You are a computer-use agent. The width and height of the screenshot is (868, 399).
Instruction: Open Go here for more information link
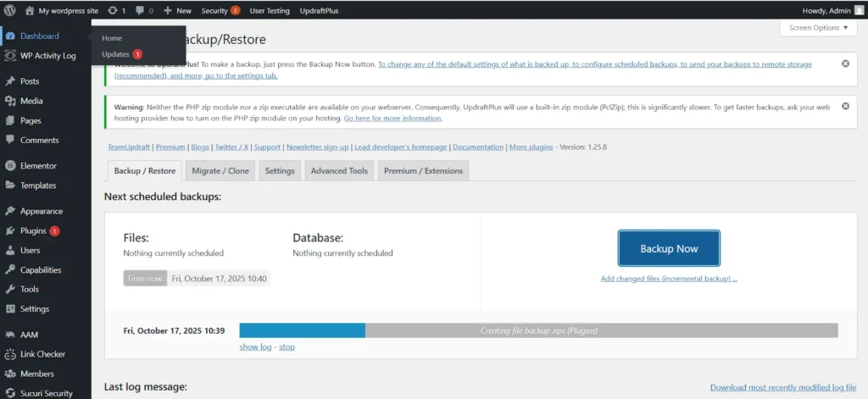coord(393,119)
